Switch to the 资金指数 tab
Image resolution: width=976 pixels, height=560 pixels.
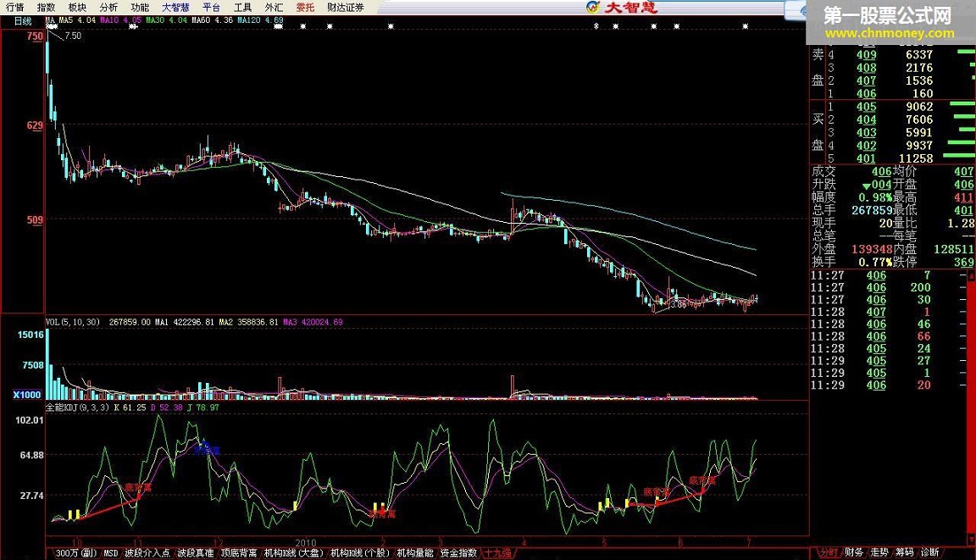click(458, 552)
